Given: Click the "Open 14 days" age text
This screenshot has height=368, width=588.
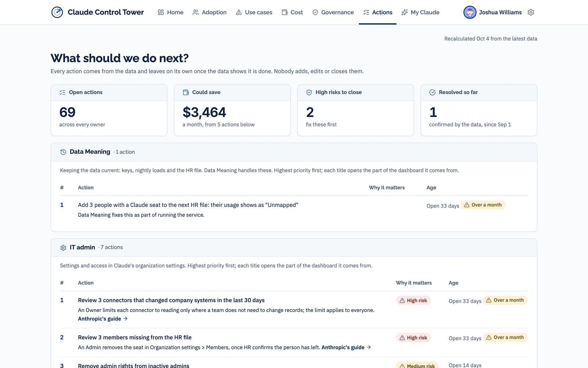Looking at the screenshot, I should (x=465, y=365).
